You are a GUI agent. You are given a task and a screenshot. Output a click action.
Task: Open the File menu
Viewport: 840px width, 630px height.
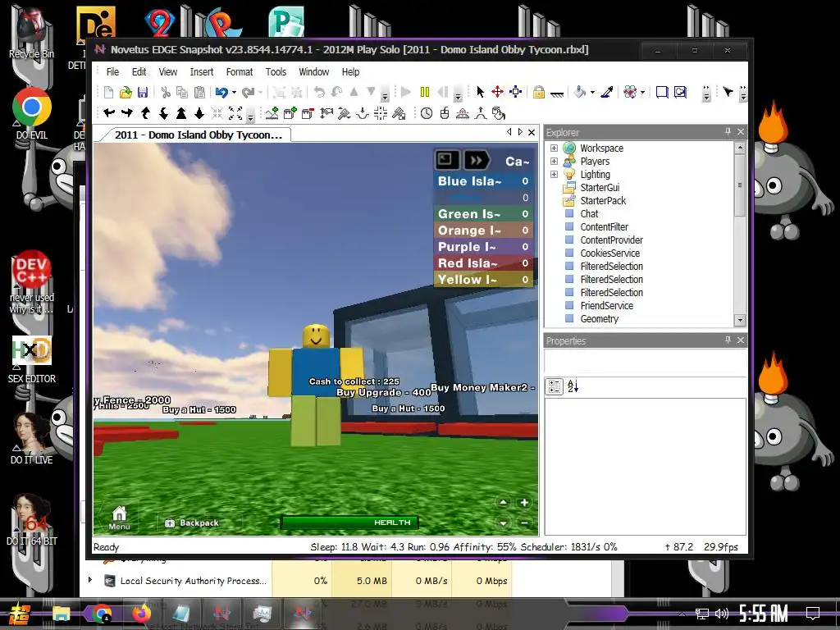click(112, 72)
